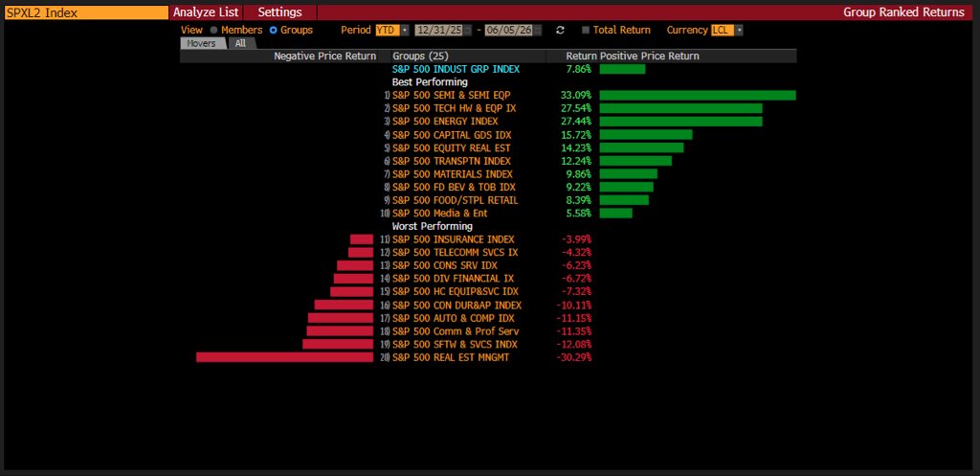980x476 pixels.
Task: Select S&P 500 FOOD/STPL RETAIL row
Action: tap(455, 200)
